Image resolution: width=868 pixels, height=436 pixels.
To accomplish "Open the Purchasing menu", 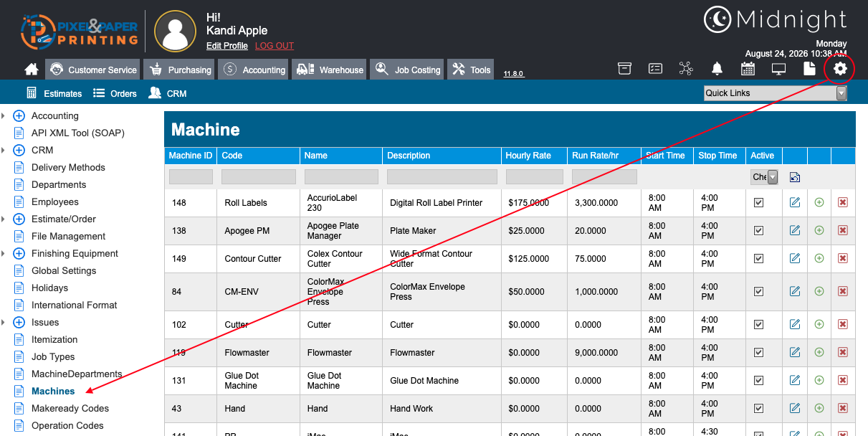I will click(x=178, y=70).
